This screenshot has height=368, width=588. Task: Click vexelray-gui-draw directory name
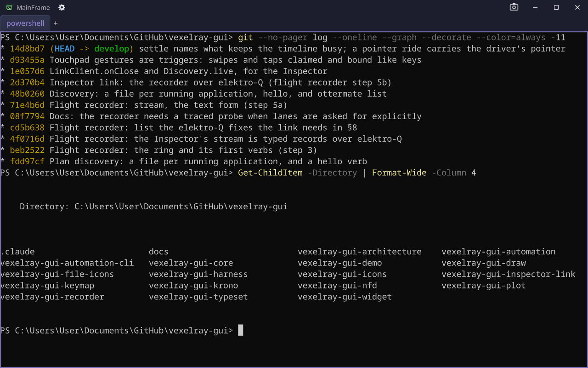[484, 263]
